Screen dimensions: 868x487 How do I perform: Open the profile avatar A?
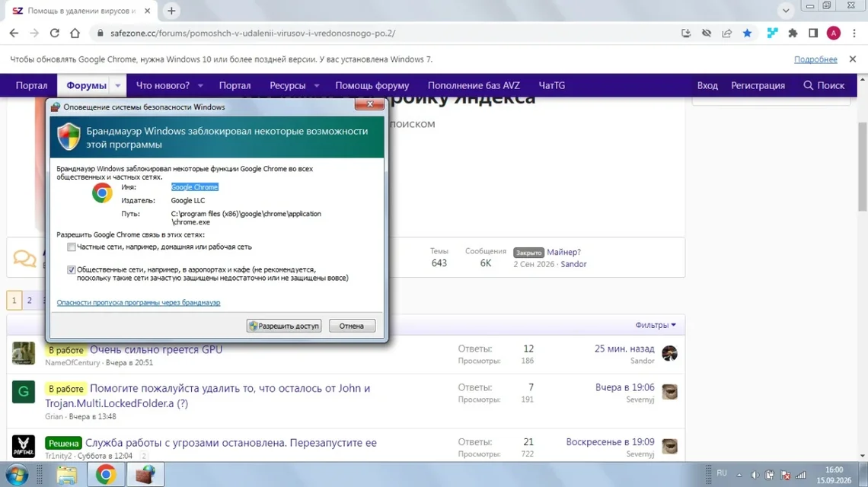(834, 33)
